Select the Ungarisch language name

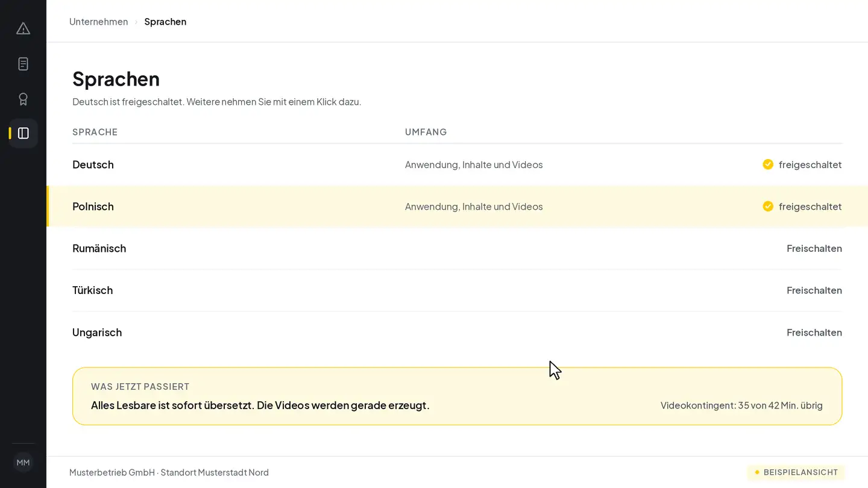click(97, 333)
